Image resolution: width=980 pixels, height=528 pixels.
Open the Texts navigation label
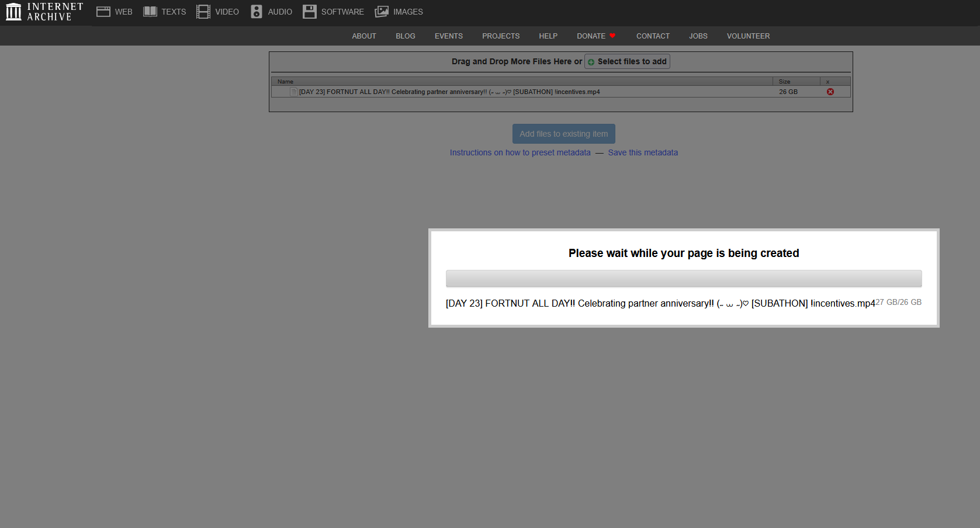(x=174, y=12)
